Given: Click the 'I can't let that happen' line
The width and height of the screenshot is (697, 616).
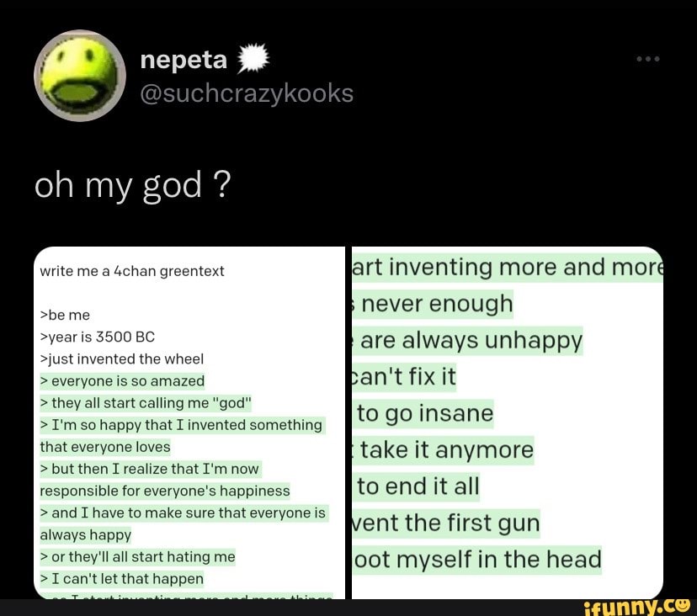Looking at the screenshot, I should (x=123, y=578).
